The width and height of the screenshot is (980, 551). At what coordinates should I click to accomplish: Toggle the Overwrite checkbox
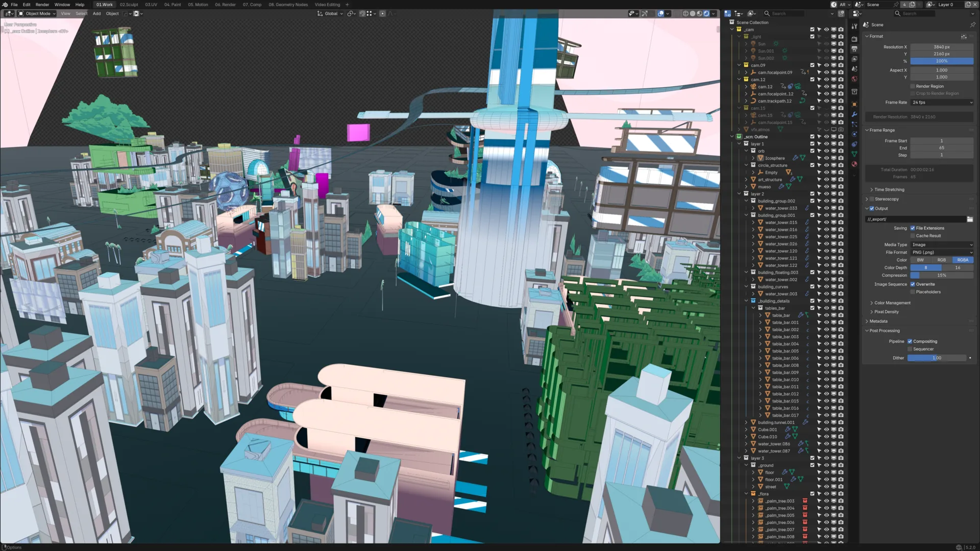(913, 284)
